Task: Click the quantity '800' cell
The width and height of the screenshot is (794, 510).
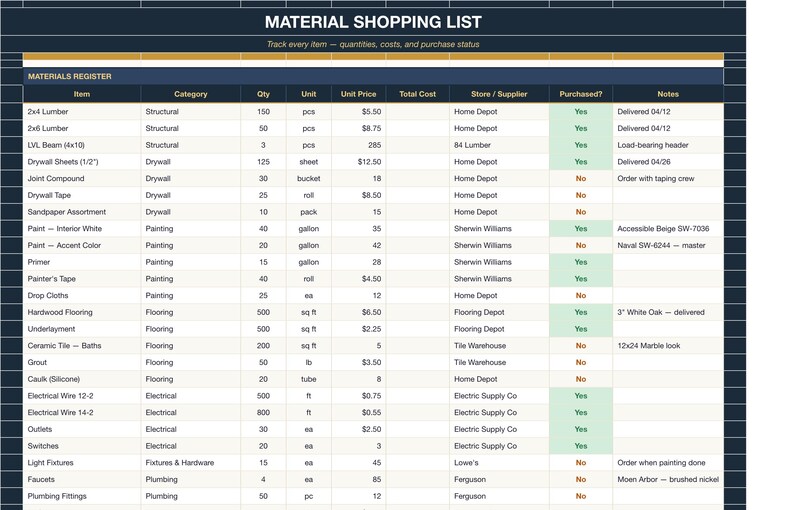Action: pyautogui.click(x=263, y=412)
